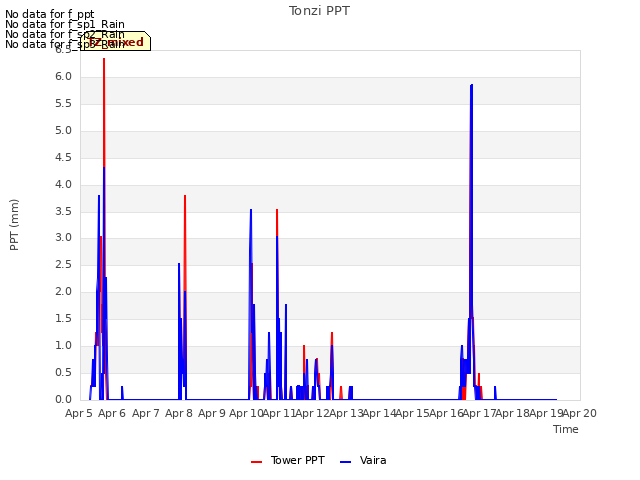Click the Apr 7 x-axis tick label
This screenshot has width=640, height=480.
coord(146,413)
